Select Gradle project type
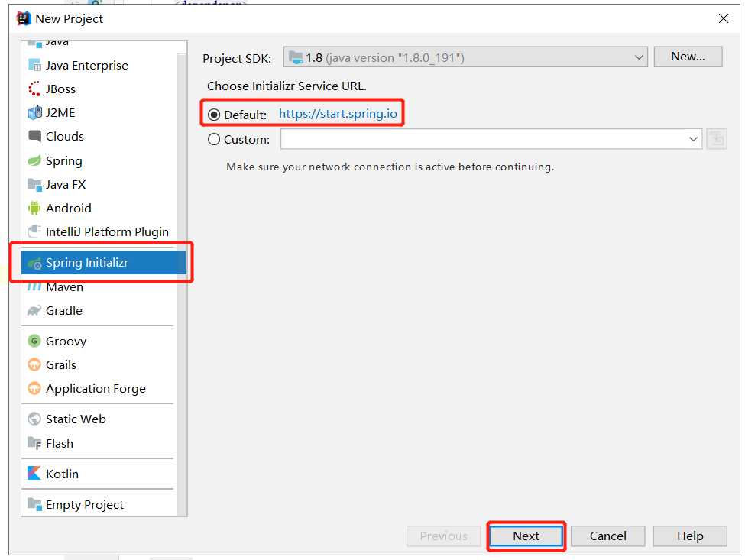 pyautogui.click(x=99, y=311)
